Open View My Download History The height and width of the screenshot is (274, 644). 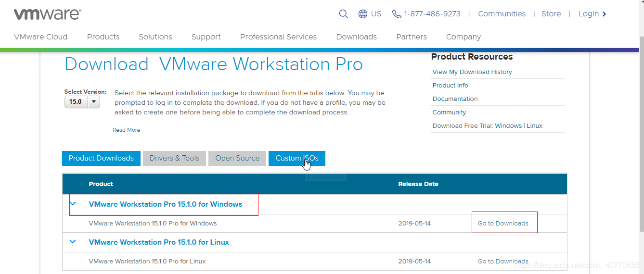coord(472,72)
